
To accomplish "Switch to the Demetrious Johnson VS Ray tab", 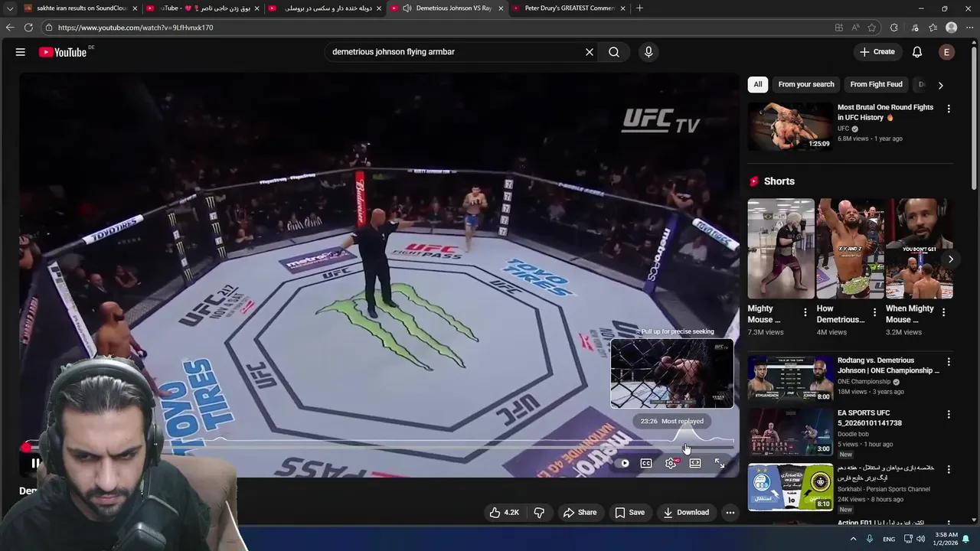I will click(x=447, y=8).
